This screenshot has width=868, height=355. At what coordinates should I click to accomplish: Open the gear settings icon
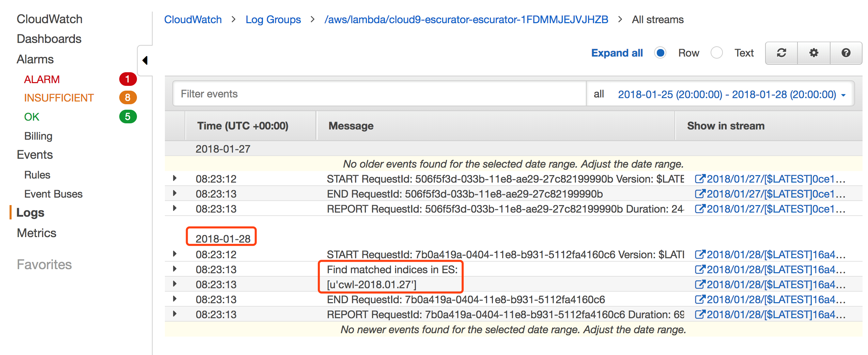tap(813, 53)
